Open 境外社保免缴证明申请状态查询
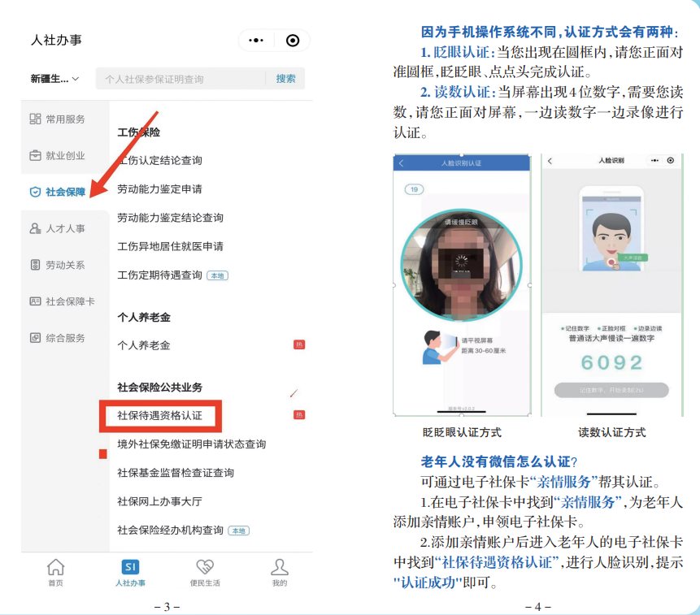The image size is (700, 615). click(x=192, y=444)
